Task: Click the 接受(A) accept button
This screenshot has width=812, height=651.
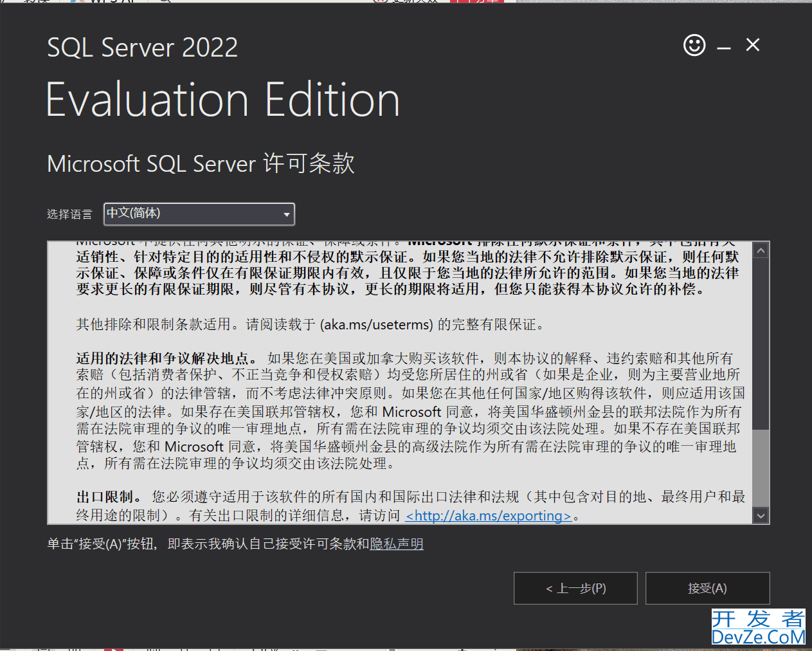Action: click(707, 588)
